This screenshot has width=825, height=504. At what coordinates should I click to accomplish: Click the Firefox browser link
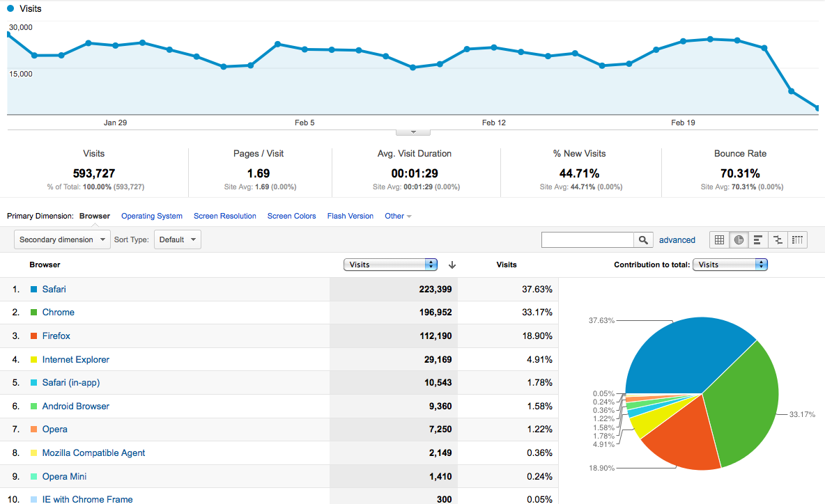56,336
